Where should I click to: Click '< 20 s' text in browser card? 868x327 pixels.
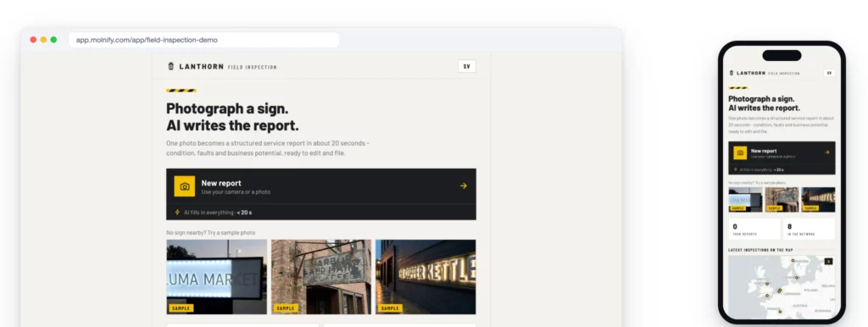[x=244, y=213]
